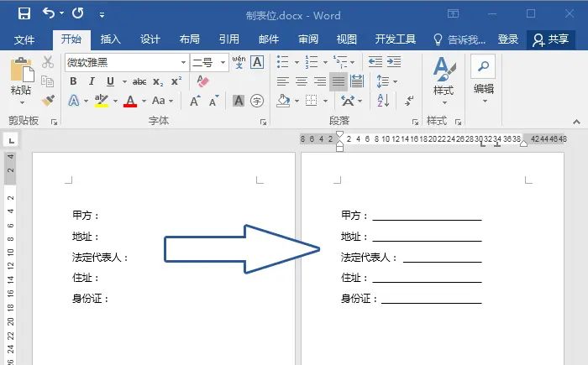588x365 pixels.
Task: Center align text
Action: coord(301,81)
